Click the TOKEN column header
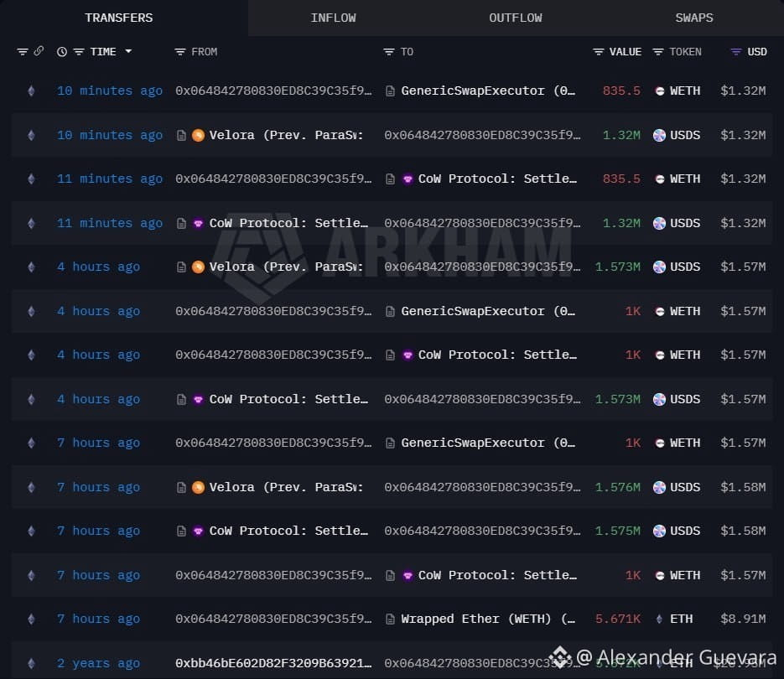 click(x=685, y=52)
